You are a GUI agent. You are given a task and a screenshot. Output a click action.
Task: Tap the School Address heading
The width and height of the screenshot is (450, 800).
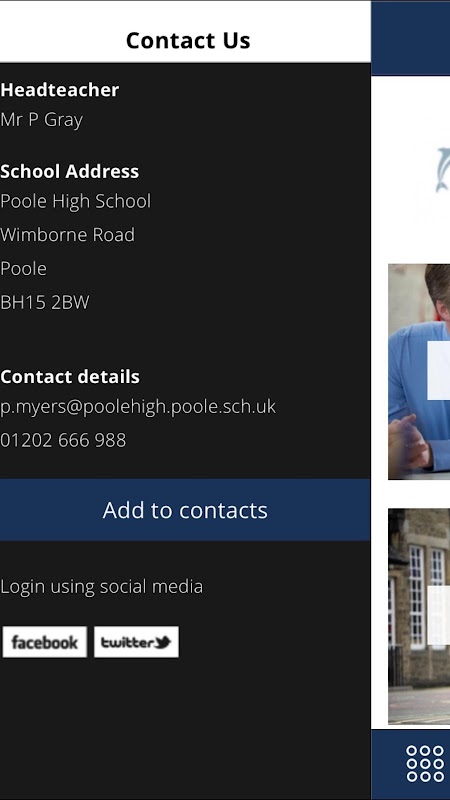[69, 171]
